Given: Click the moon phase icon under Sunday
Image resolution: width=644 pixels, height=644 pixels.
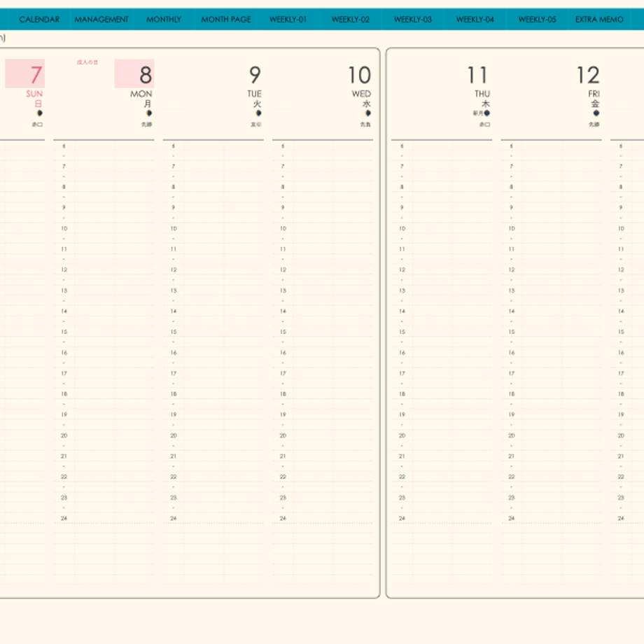Looking at the screenshot, I should tap(39, 113).
